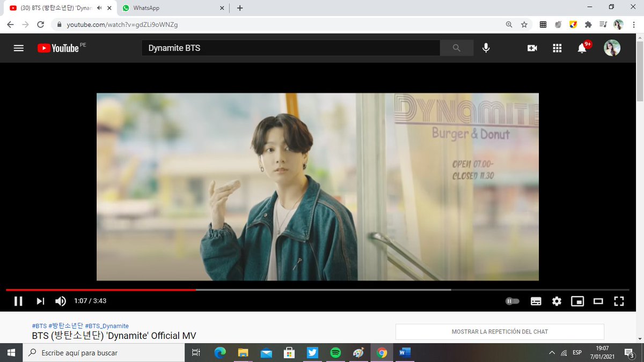This screenshot has width=644, height=362.
Task: Go to the YouTube home logo
Action: pos(58,48)
